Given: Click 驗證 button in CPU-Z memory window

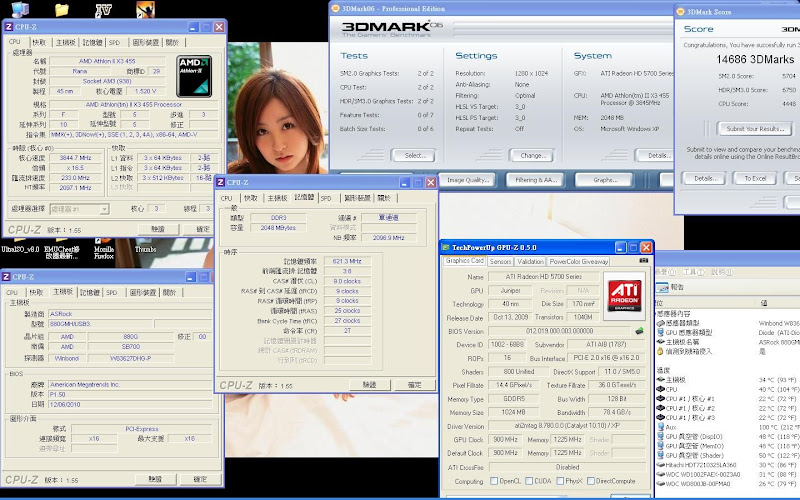Looking at the screenshot, I should [369, 385].
